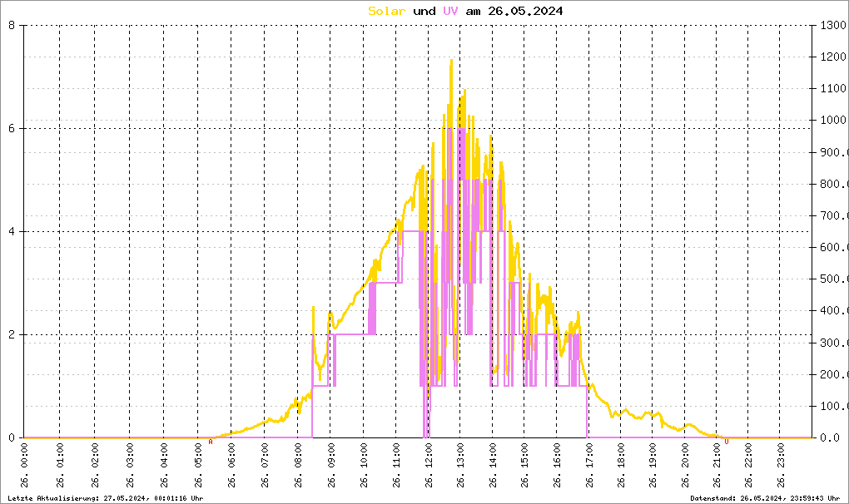This screenshot has width=849, height=504.
Task: Click the word 'und' in the title
Action: coord(424,11)
